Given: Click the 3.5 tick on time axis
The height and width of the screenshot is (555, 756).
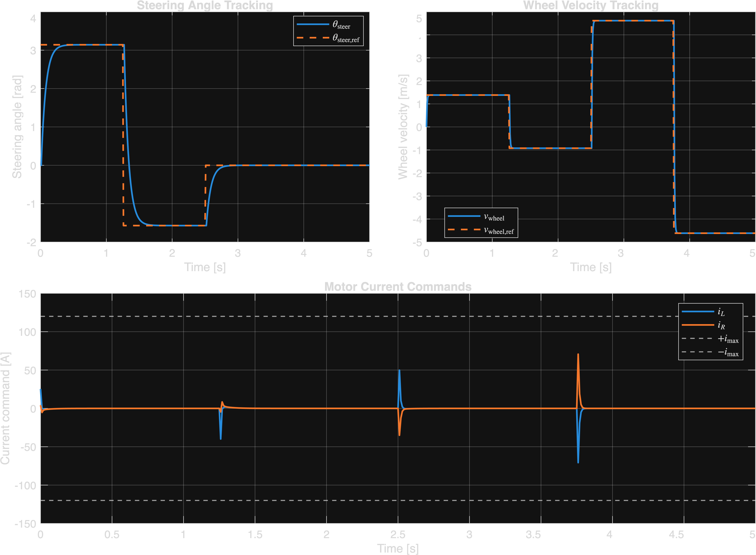Looking at the screenshot, I should pyautogui.click(x=533, y=534).
